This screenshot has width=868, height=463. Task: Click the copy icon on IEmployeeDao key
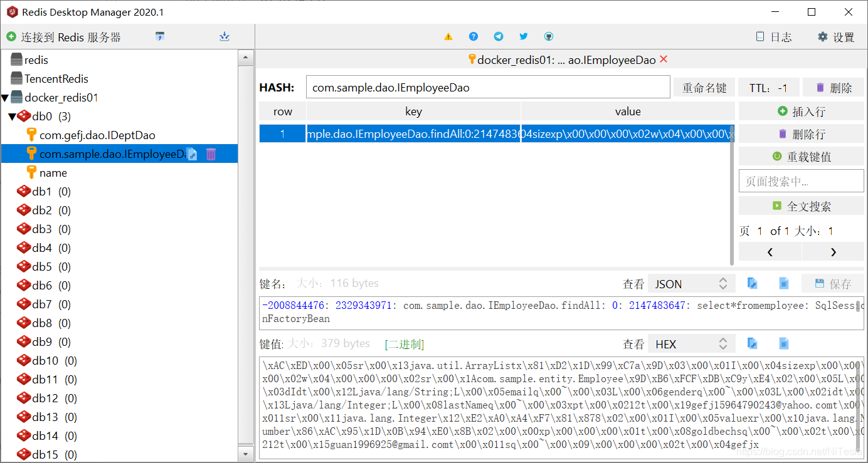[x=193, y=154]
